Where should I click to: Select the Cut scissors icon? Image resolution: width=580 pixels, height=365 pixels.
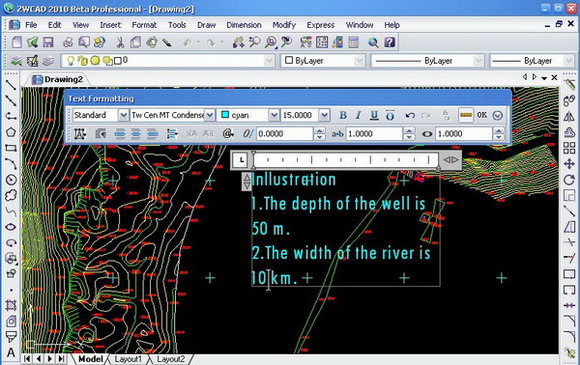tap(120, 42)
